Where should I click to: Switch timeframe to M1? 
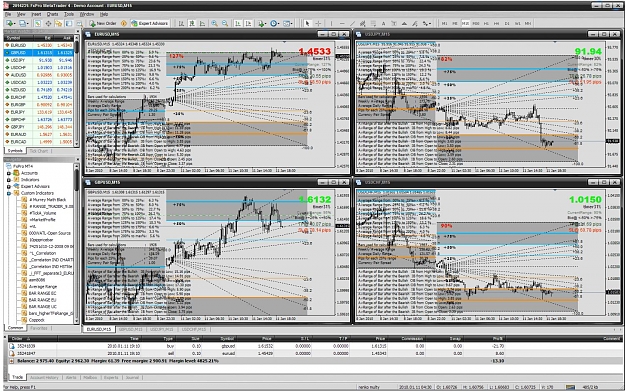(444, 24)
